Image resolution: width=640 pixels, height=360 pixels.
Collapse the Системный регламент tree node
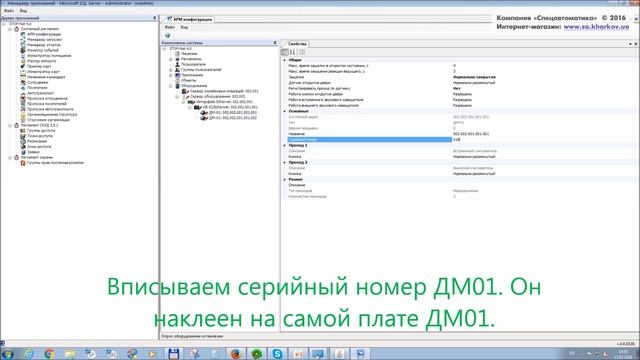[x=10, y=29]
